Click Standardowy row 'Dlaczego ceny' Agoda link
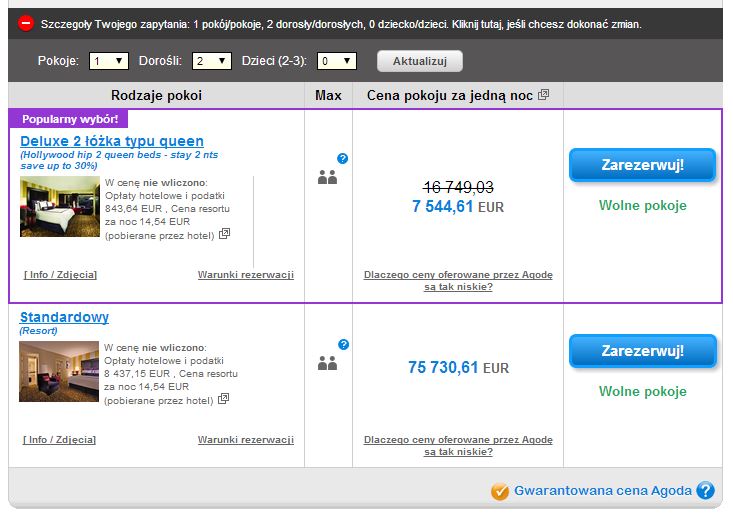Viewport: 733px width, 517px height. click(x=458, y=445)
